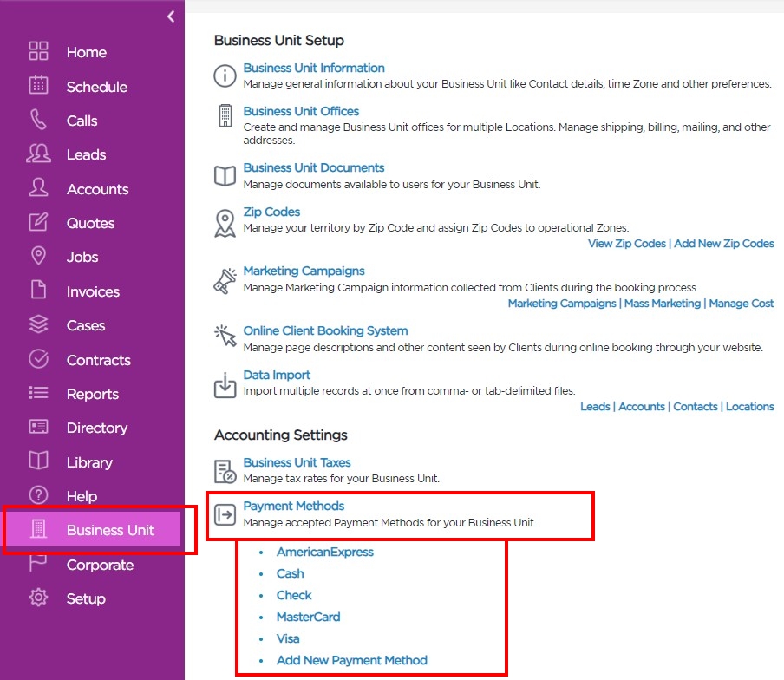Click Add New Payment Method
Viewport: 784px width, 680px height.
352,661
